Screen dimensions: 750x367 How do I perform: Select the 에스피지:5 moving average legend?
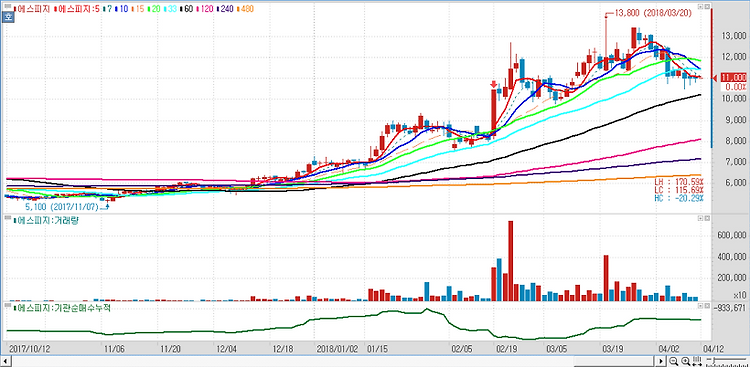click(x=77, y=9)
